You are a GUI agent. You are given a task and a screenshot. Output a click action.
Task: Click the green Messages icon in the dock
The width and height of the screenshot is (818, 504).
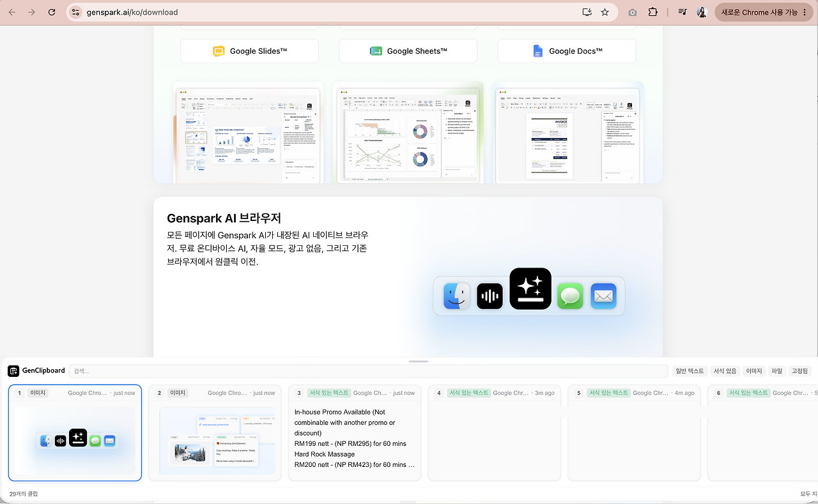pos(570,296)
